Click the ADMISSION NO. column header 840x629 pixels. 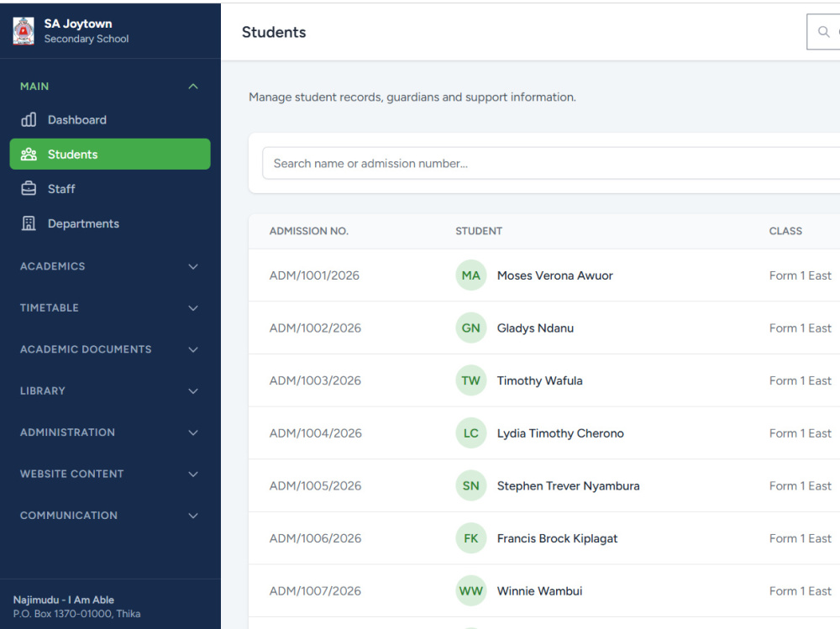tap(308, 231)
